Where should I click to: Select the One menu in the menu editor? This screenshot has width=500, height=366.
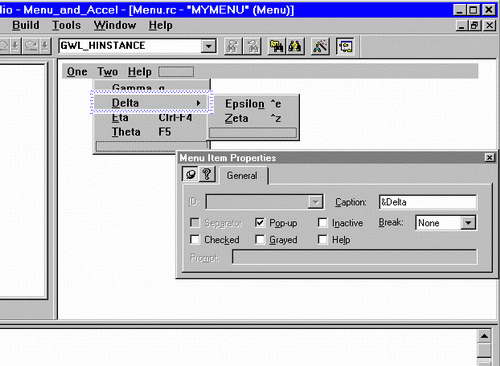tap(77, 72)
